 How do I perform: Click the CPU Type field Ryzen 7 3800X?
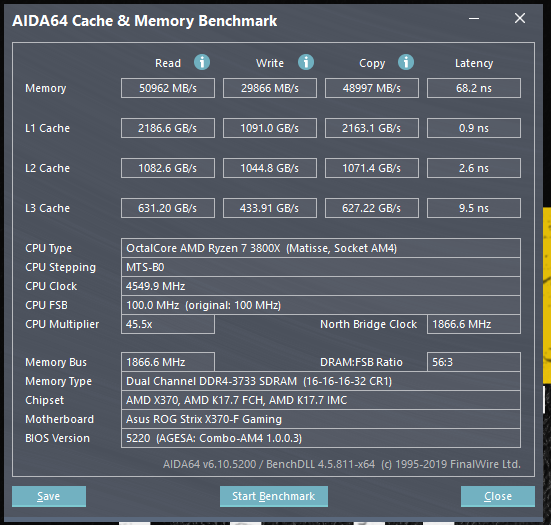point(321,248)
